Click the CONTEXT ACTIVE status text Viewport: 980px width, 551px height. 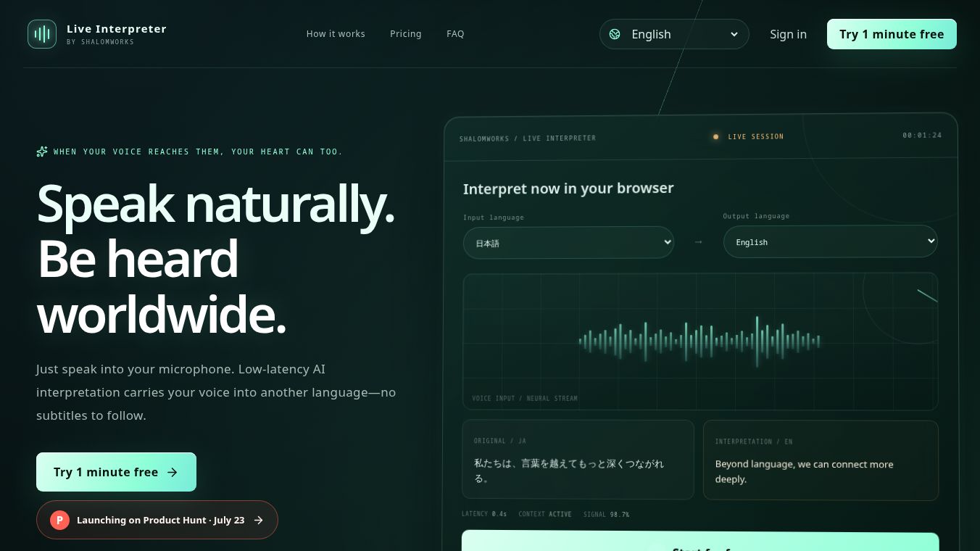545,514
